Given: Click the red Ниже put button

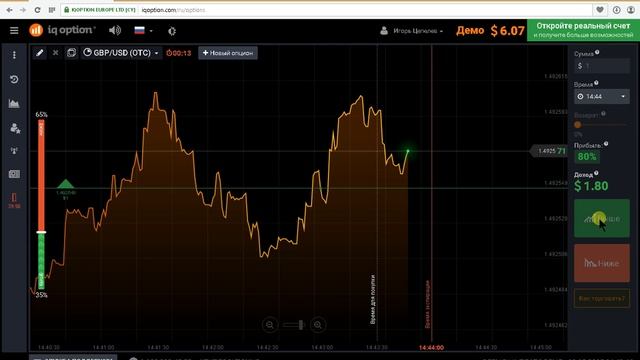Looking at the screenshot, I should coord(602,263).
